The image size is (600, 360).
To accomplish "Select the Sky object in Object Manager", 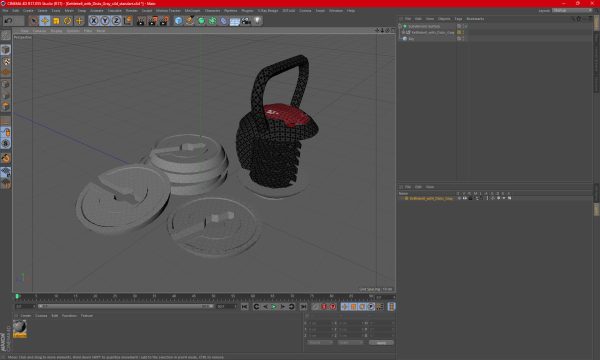I will coord(411,39).
